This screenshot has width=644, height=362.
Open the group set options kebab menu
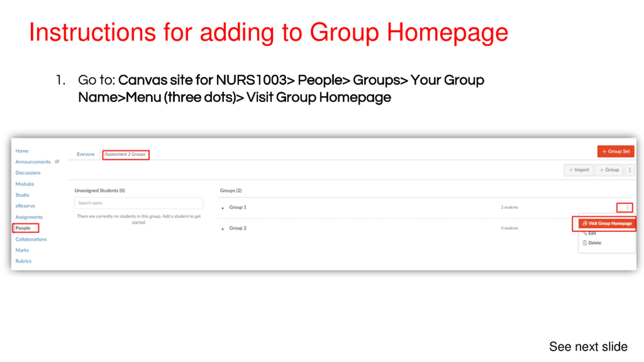click(630, 170)
